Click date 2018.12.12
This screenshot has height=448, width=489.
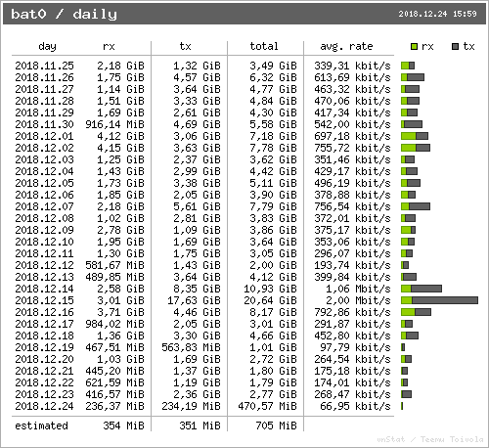pyautogui.click(x=44, y=265)
